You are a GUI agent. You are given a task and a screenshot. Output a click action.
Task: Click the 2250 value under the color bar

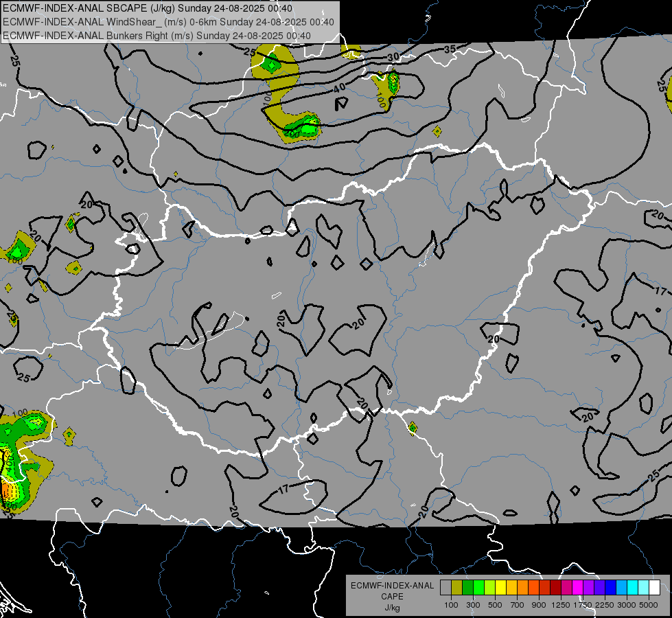click(605, 605)
